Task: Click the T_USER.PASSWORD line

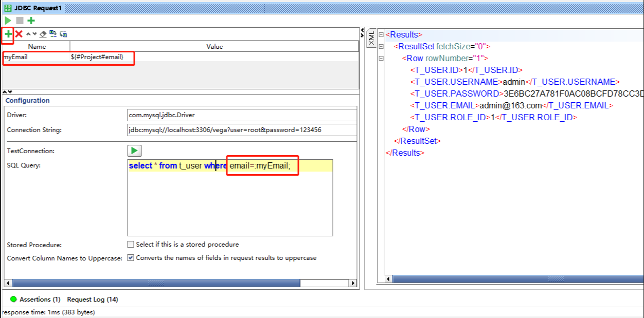Action: (x=527, y=93)
